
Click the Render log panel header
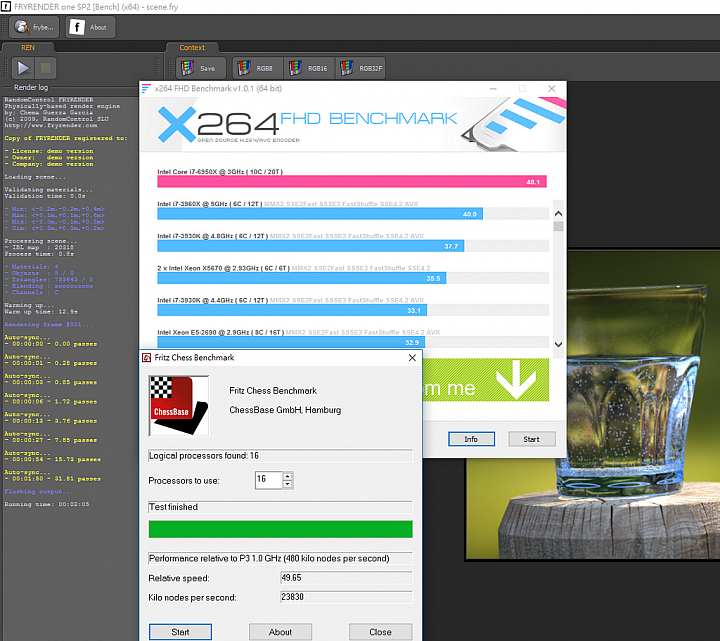point(31,87)
